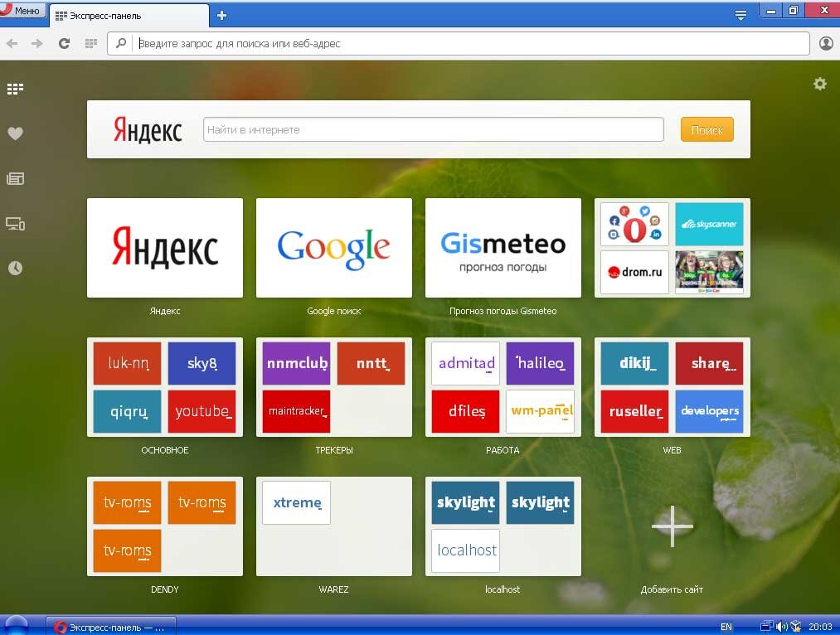This screenshot has height=635, width=840.
Task: Open the developers tile
Action: coord(709,411)
